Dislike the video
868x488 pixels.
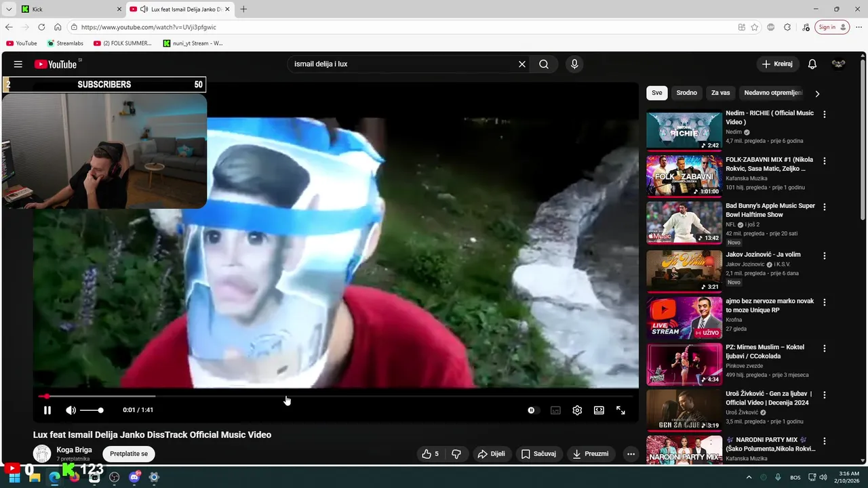456,454
